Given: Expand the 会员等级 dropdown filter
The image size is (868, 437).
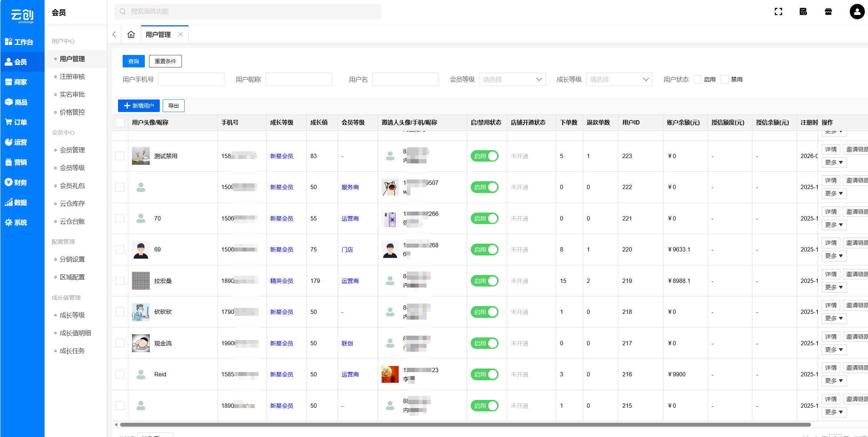Looking at the screenshot, I should [x=512, y=79].
